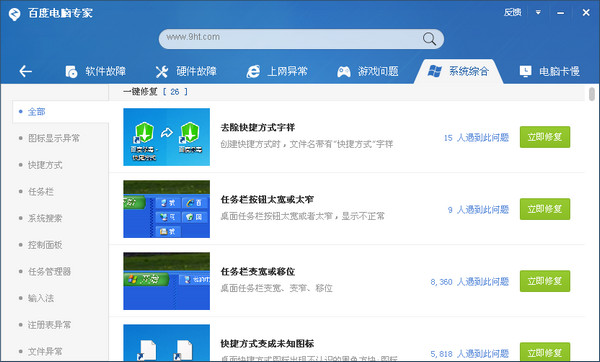Switch to the 电脑卡慢 tab
The image size is (600, 362).
coord(549,71)
